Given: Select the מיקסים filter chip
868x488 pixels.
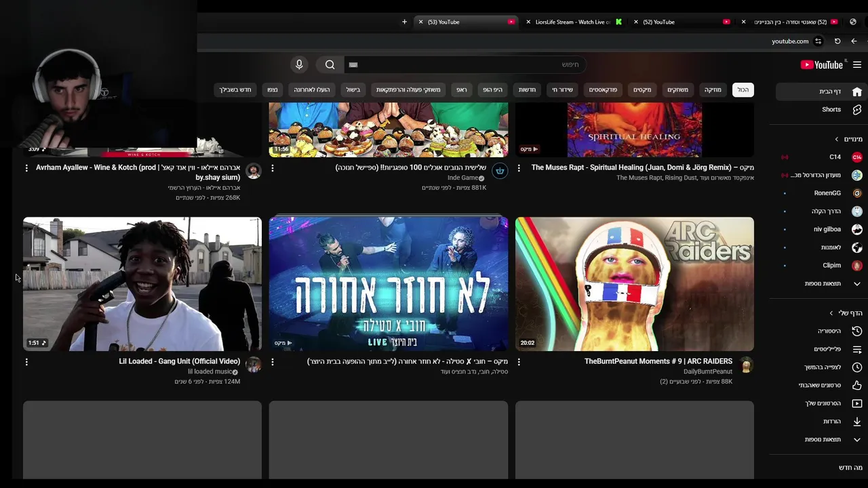Looking at the screenshot, I should point(642,89).
